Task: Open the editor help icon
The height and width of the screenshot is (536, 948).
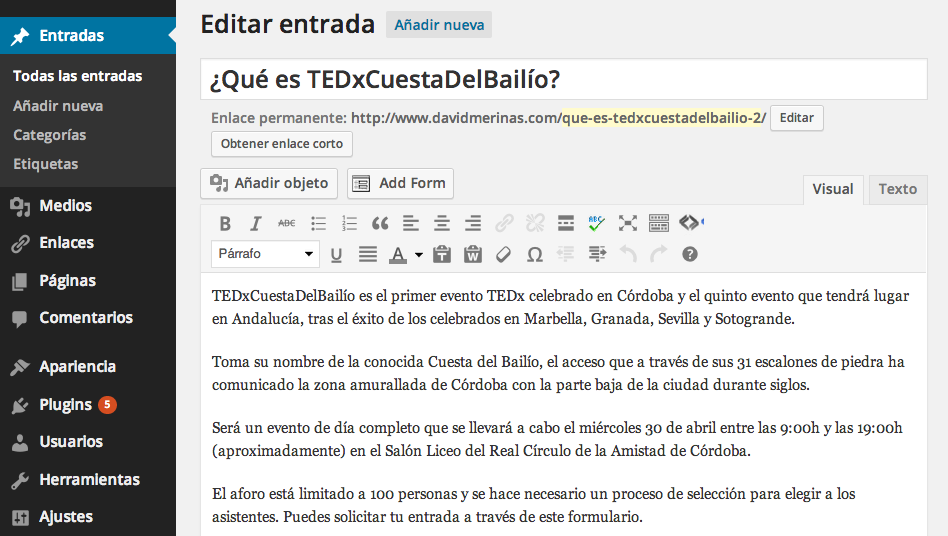Action: [690, 254]
